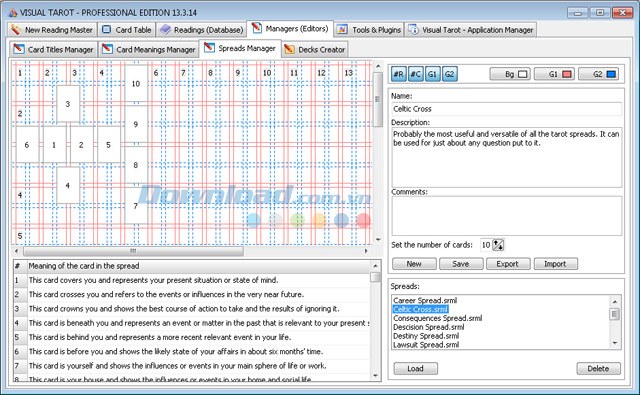Toggle the G2 grid display button
Image resolution: width=640 pixels, height=395 pixels.
pyautogui.click(x=449, y=74)
